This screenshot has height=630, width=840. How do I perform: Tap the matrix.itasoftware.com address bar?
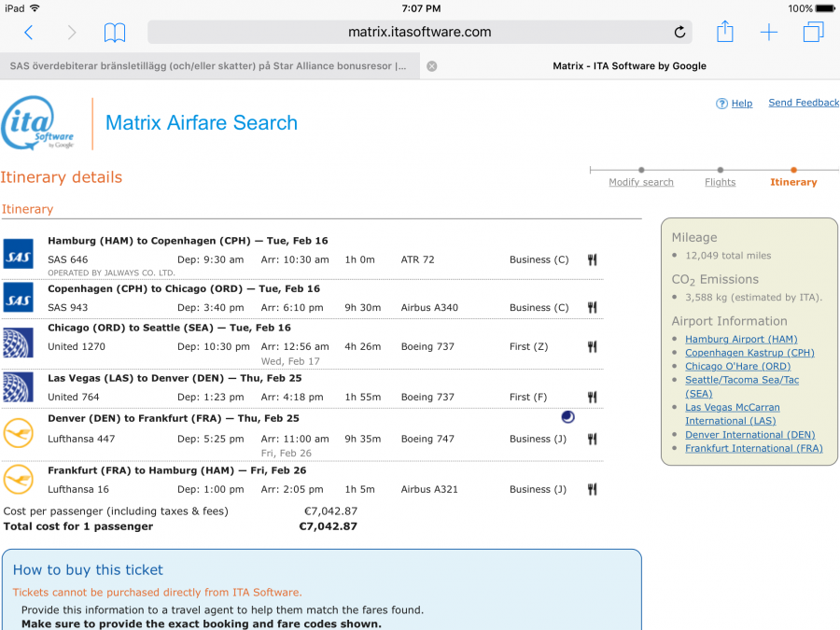(x=419, y=33)
